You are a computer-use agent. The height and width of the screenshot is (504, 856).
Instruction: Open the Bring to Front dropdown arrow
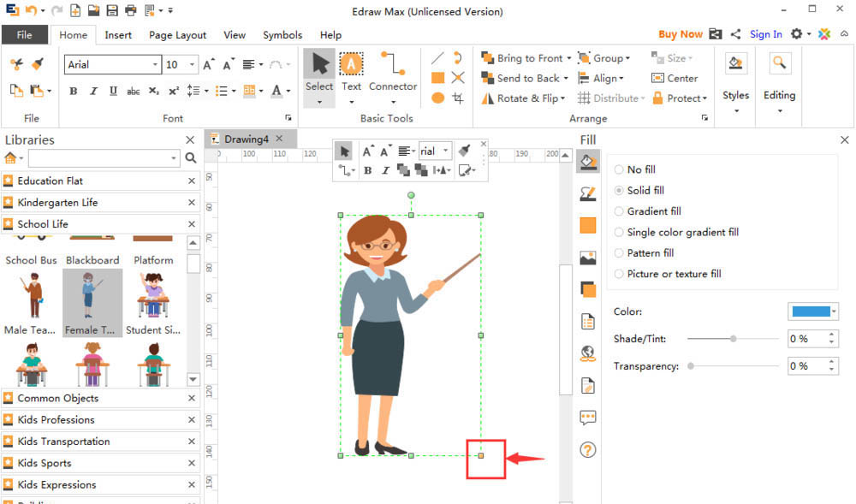[570, 58]
